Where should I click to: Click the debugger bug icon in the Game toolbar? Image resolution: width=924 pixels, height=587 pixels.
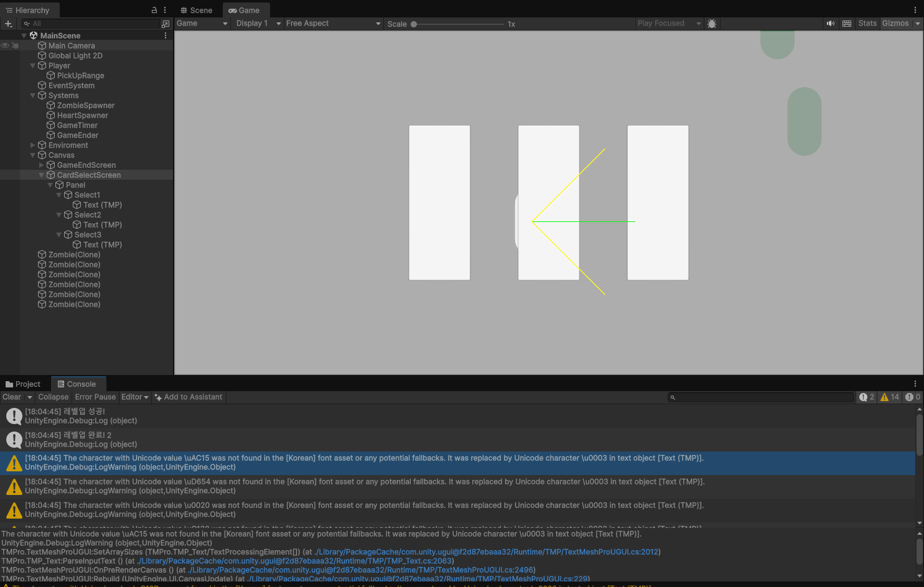pyautogui.click(x=712, y=24)
